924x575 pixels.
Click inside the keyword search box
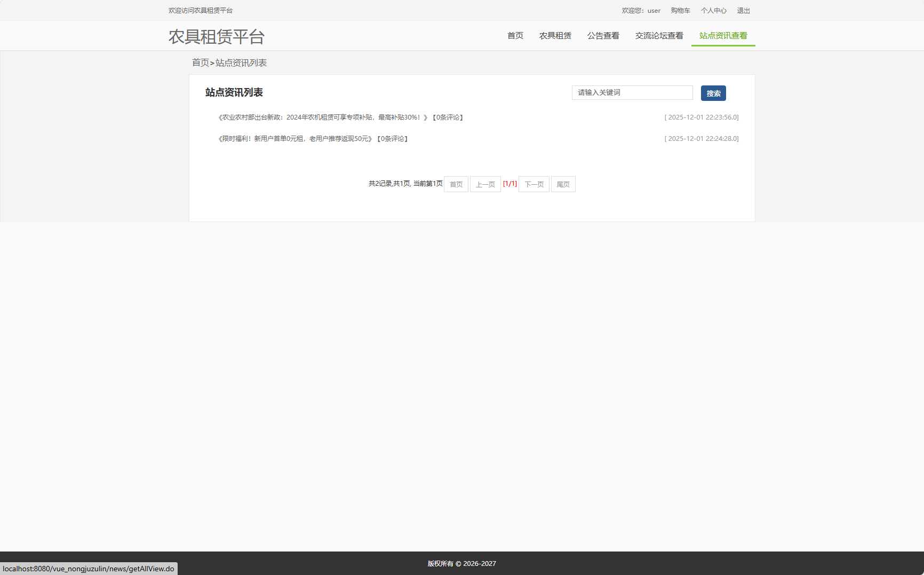[632, 92]
